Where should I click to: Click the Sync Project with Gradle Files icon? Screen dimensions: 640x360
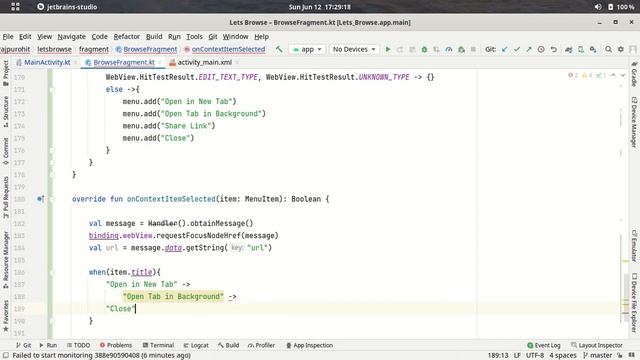click(569, 49)
